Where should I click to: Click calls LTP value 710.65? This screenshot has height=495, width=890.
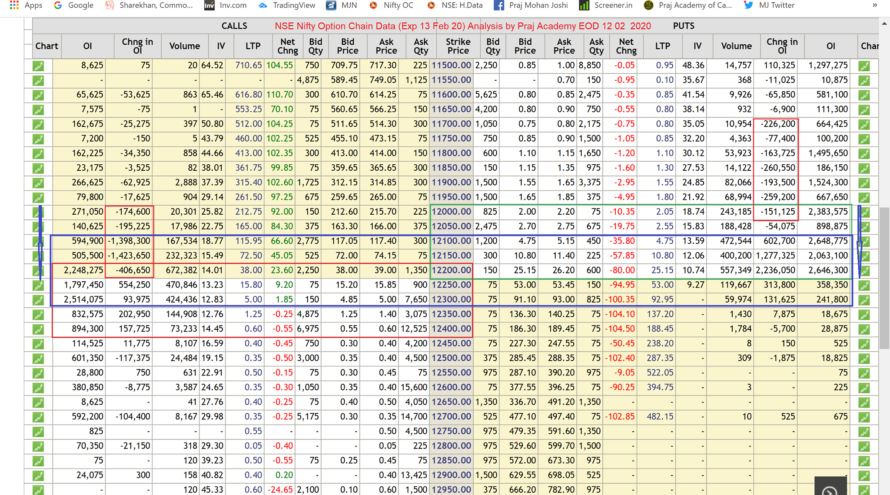tap(249, 65)
